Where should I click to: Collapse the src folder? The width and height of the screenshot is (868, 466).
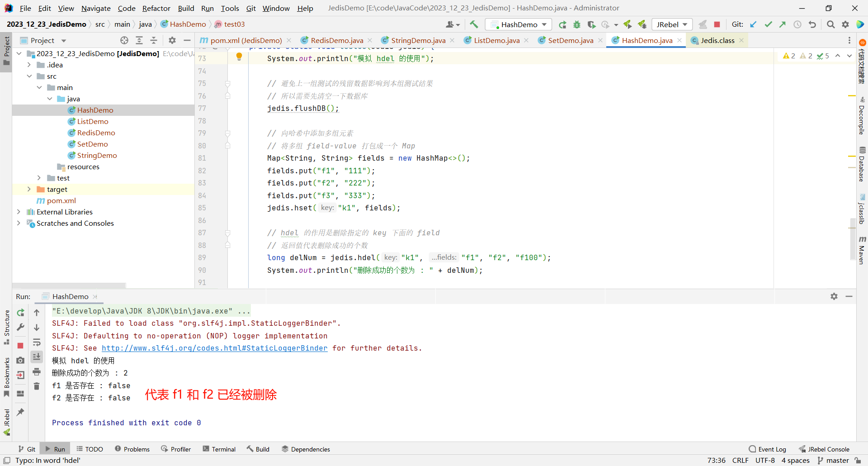click(29, 76)
